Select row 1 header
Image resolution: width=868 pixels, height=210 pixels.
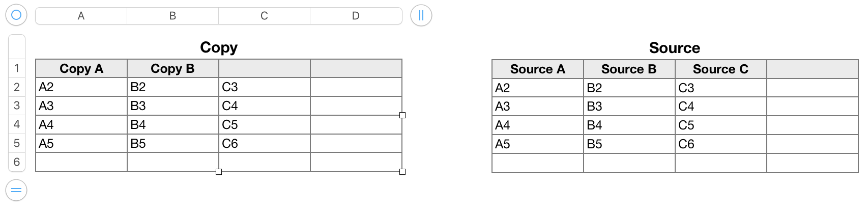pos(17,68)
